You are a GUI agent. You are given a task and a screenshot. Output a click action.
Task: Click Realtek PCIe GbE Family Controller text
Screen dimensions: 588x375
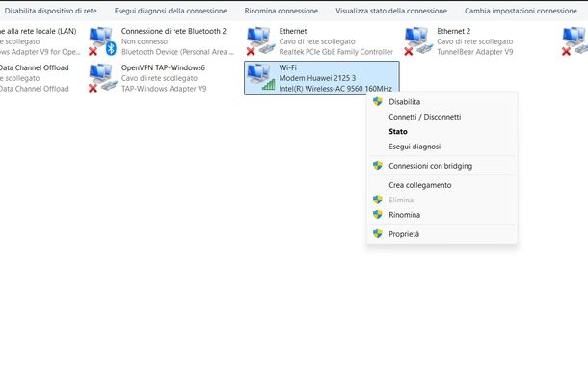coord(336,52)
